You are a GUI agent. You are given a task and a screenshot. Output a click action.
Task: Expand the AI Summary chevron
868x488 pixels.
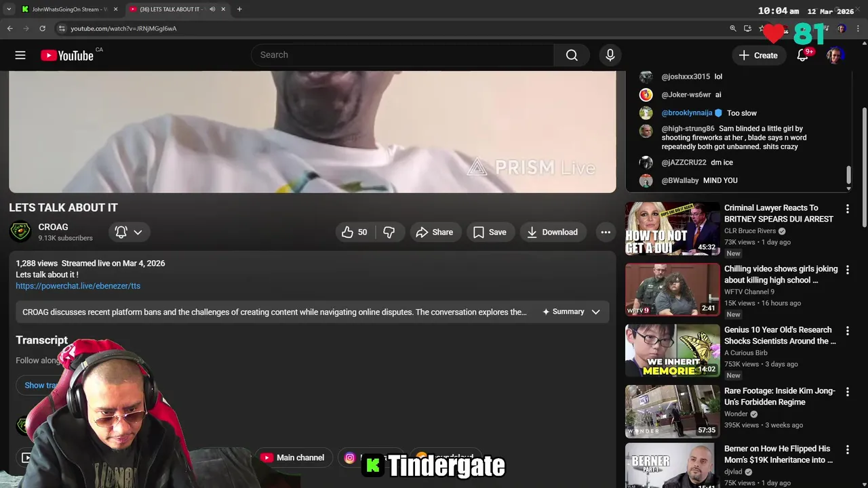point(595,312)
